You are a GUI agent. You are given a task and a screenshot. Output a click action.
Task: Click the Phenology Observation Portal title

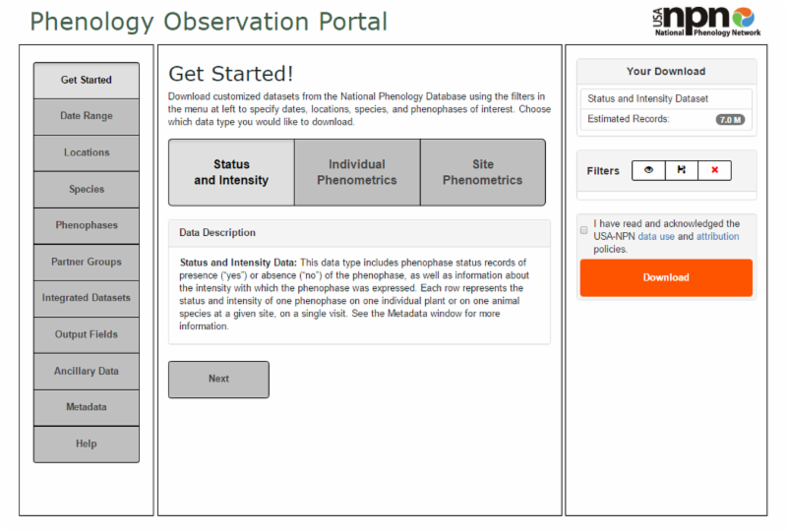click(x=209, y=22)
